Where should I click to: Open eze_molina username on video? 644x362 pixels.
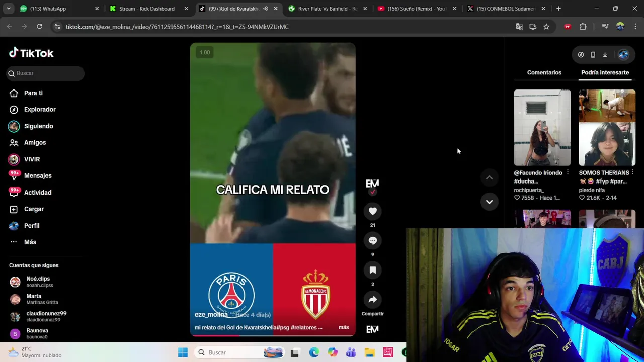[211, 315]
